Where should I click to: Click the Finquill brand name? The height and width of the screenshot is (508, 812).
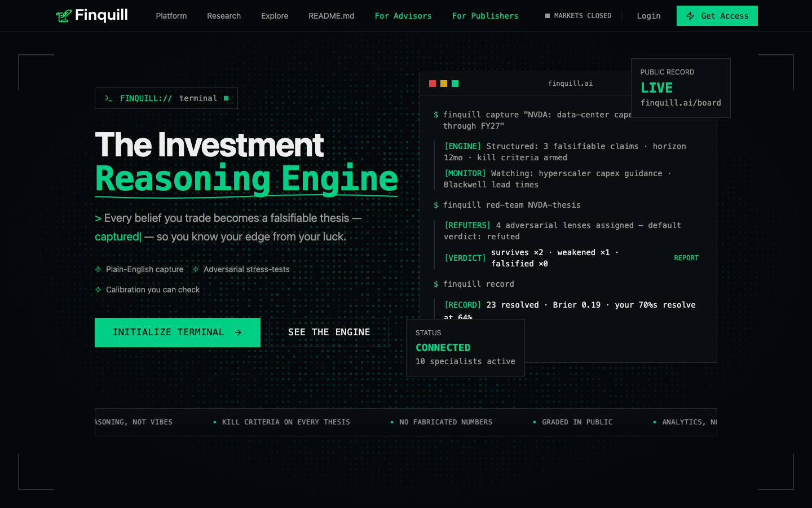[x=101, y=15]
